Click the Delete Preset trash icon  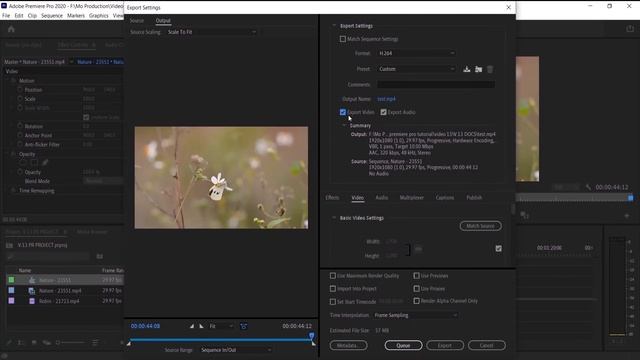coord(490,69)
